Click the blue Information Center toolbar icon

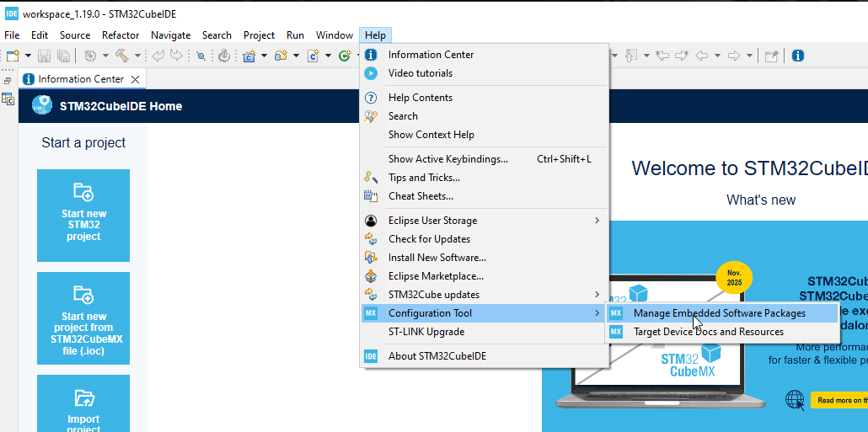point(798,56)
